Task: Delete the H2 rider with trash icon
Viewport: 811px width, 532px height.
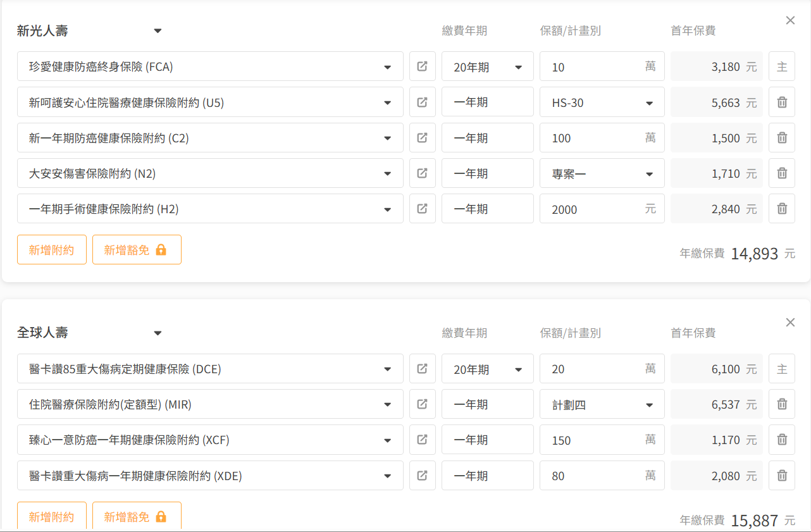Action: click(782, 208)
